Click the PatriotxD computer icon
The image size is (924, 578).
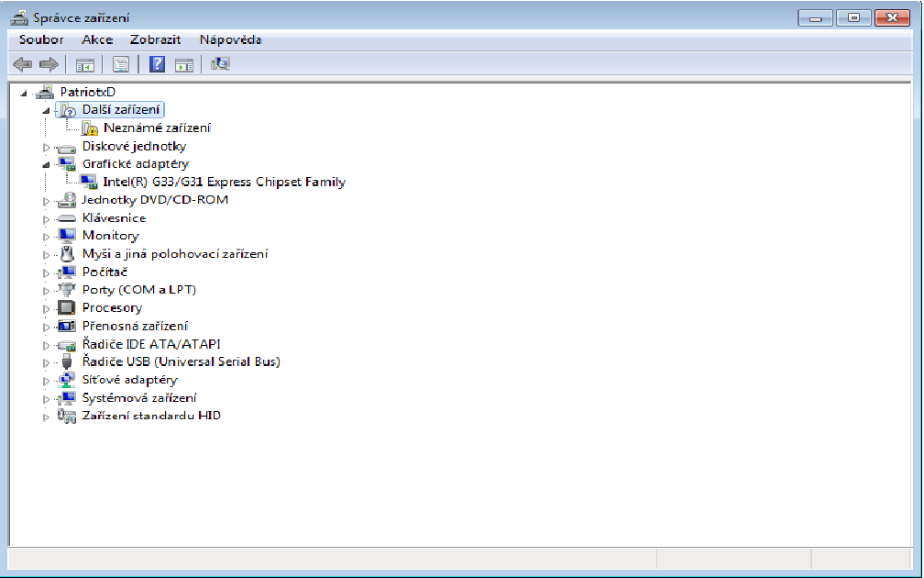click(x=45, y=92)
